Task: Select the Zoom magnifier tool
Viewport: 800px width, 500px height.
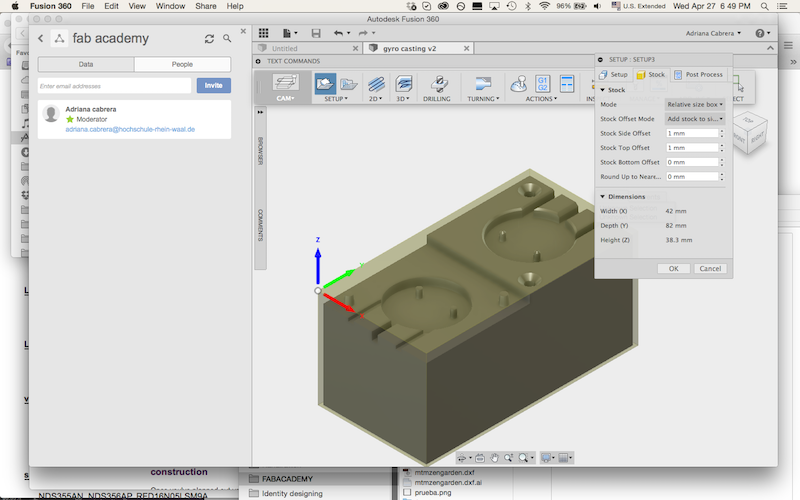Action: click(508, 458)
